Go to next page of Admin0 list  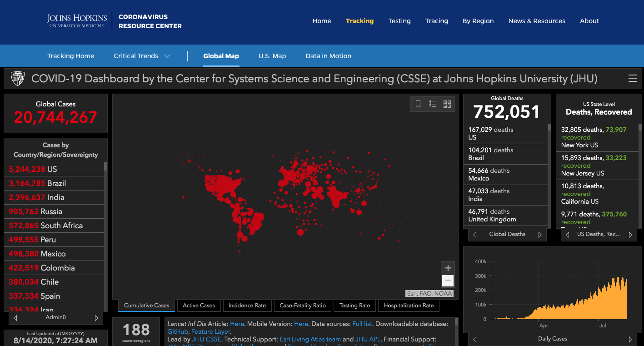[x=96, y=318]
